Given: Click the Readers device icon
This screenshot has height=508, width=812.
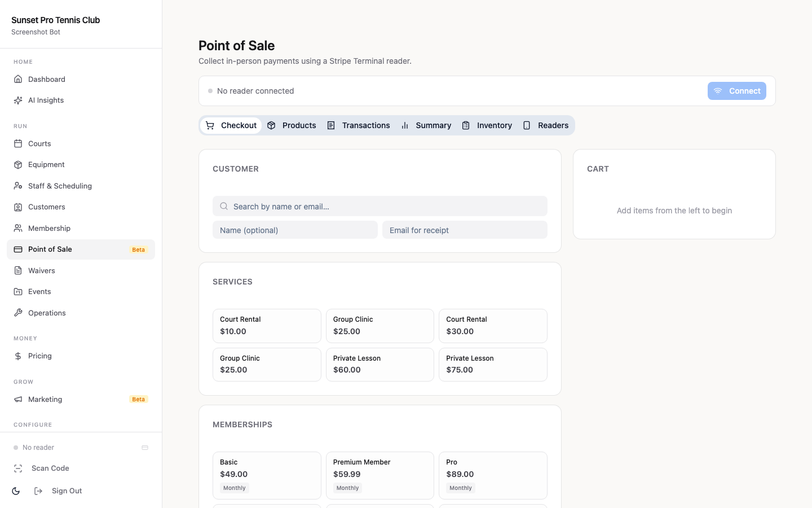Looking at the screenshot, I should point(527,125).
